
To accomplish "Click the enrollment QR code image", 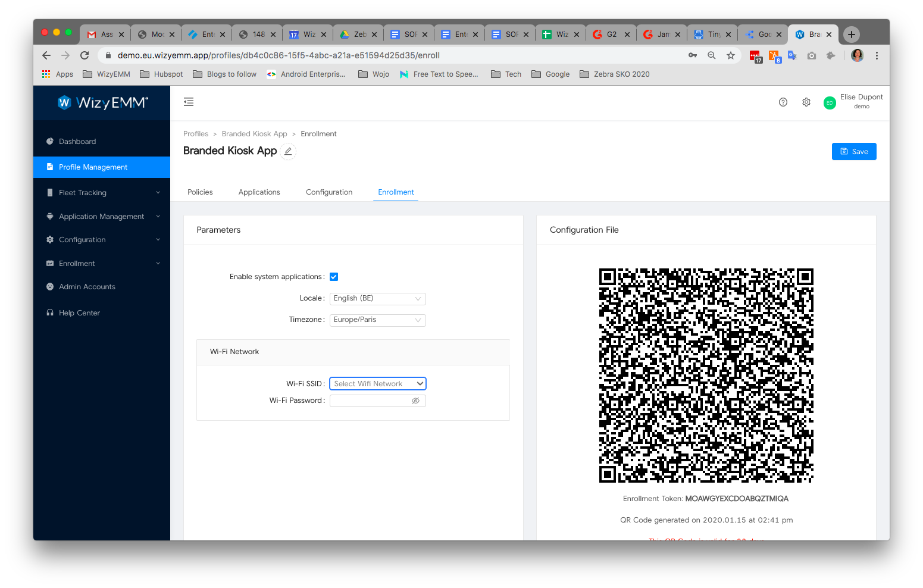I will [x=706, y=376].
